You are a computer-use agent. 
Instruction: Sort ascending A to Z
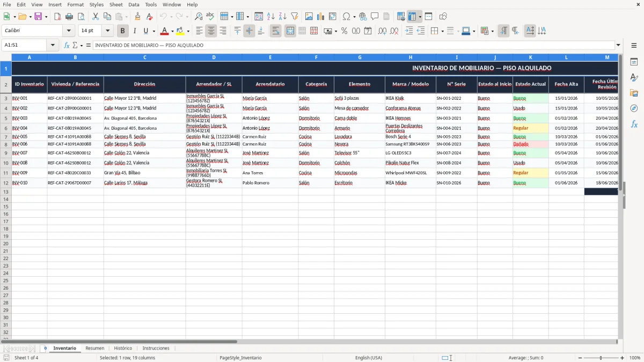[270, 17]
